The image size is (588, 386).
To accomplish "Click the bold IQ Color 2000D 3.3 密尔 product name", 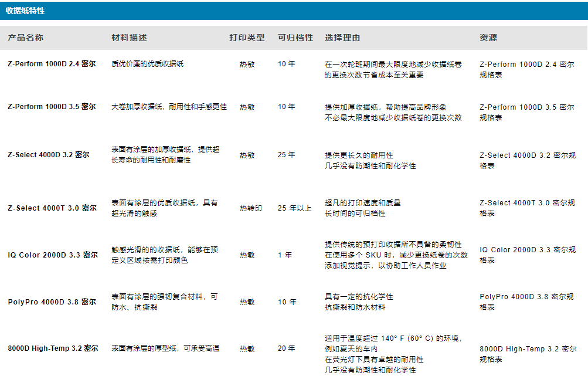I will coord(53,255).
